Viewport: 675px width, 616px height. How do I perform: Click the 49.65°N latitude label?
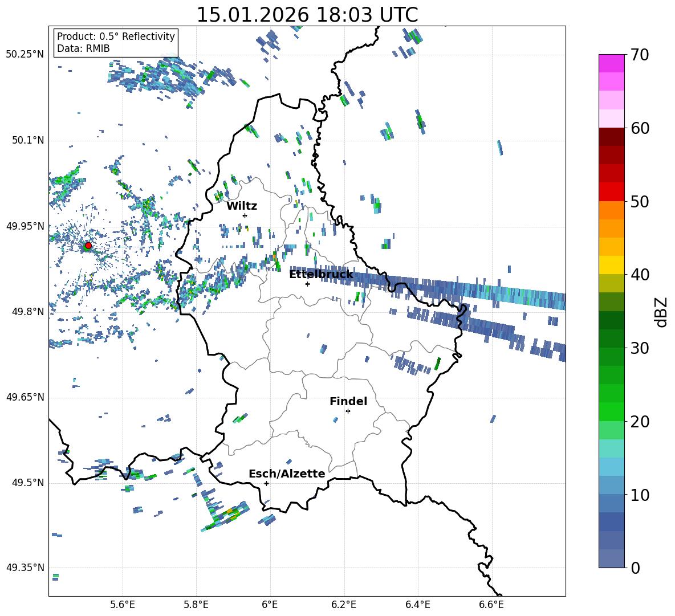pos(25,397)
